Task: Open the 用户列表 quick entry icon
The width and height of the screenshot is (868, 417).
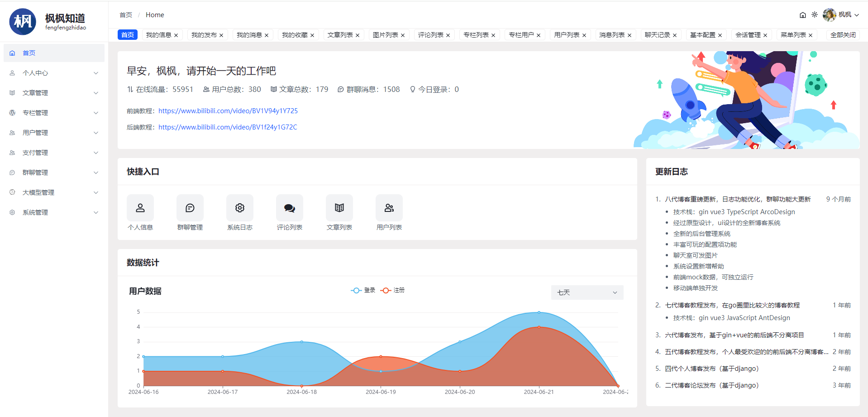Action: pos(389,208)
